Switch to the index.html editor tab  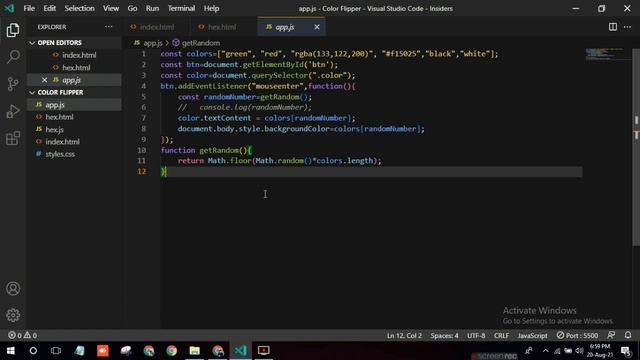(156, 27)
